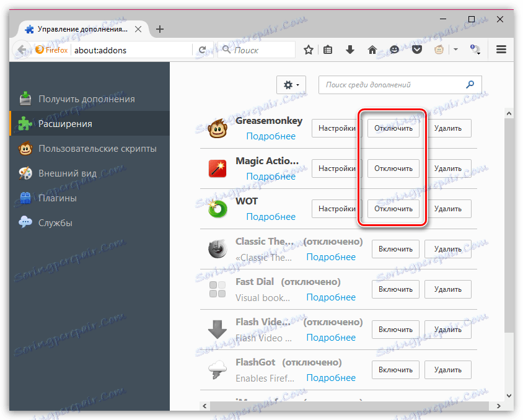The image size is (523, 420).
Task: Click the Greasemonkey extension icon
Action: [218, 129]
